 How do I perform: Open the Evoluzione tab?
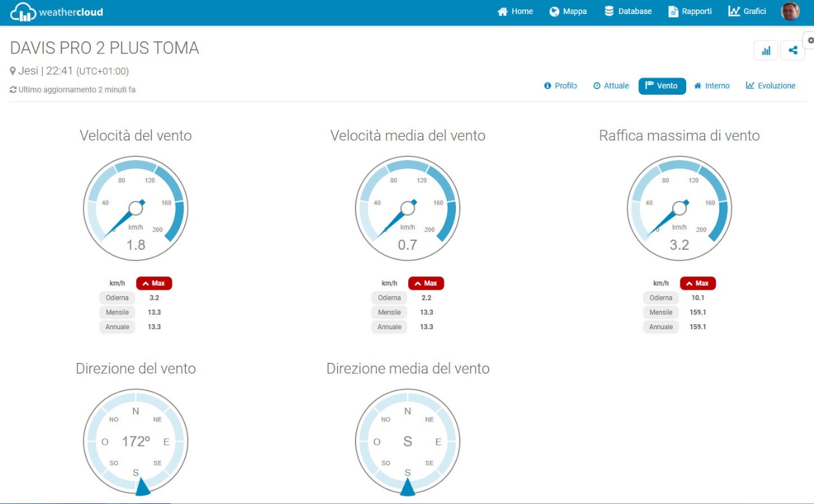pos(771,86)
